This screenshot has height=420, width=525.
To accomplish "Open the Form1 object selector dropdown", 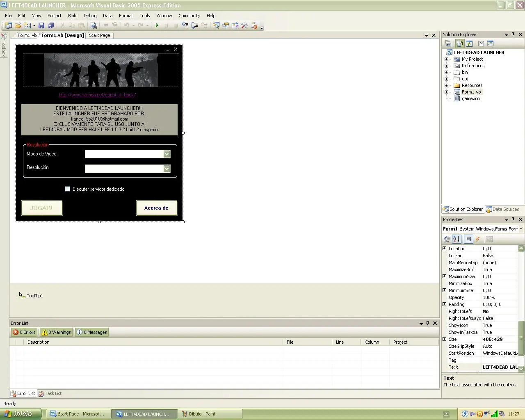I will tap(521, 229).
